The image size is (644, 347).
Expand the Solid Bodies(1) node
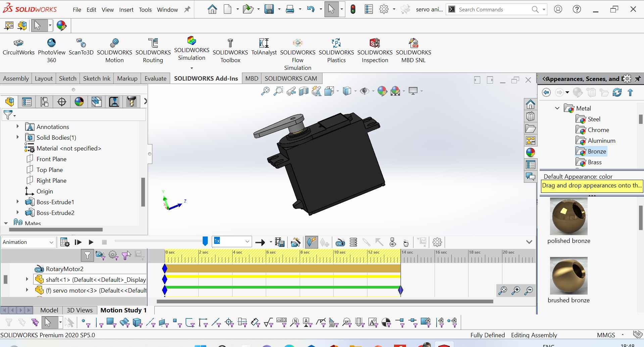tap(18, 137)
